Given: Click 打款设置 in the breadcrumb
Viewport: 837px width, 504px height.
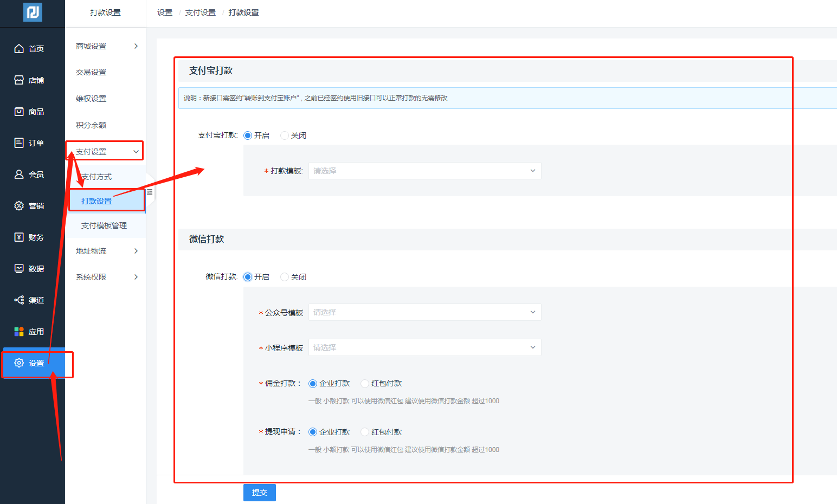Looking at the screenshot, I should click(x=244, y=12).
